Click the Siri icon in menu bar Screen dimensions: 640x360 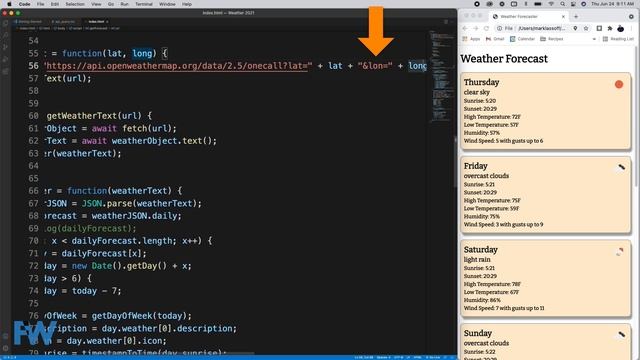tap(584, 4)
